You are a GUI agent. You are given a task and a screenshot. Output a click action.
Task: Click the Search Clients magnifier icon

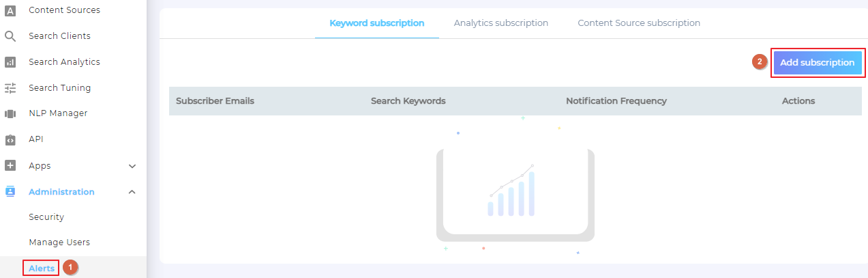point(10,36)
